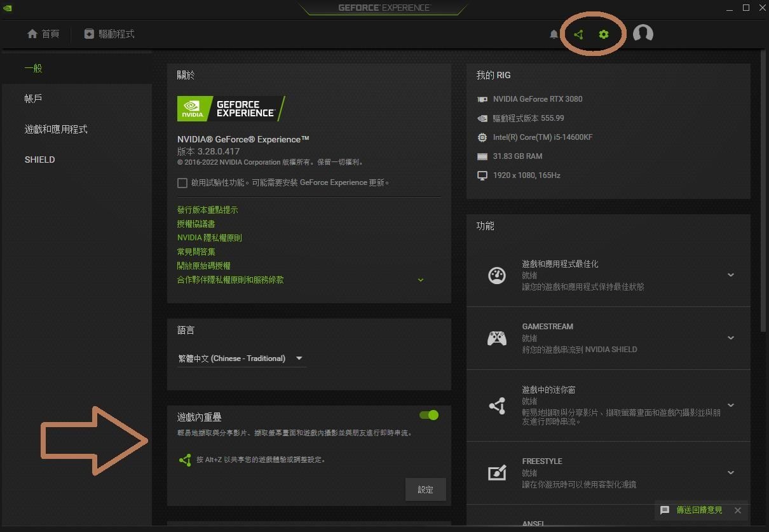
Task: Enable experimental features checkbox
Action: tap(182, 183)
